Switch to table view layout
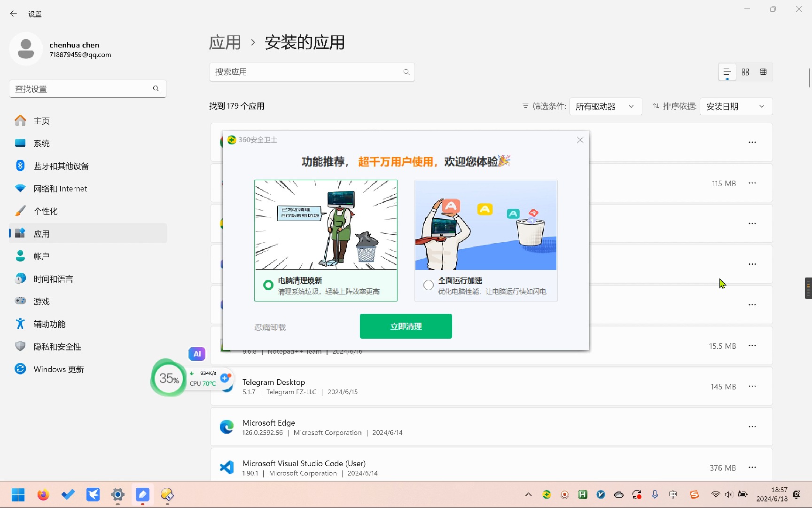The width and height of the screenshot is (812, 508). [x=763, y=72]
